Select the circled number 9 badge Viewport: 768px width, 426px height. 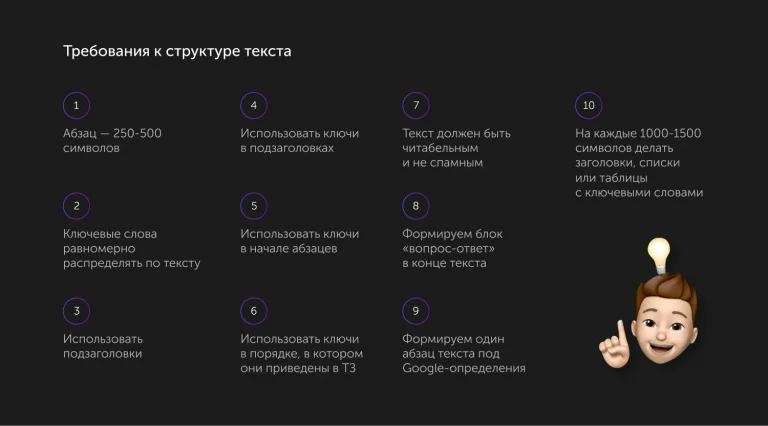(416, 311)
